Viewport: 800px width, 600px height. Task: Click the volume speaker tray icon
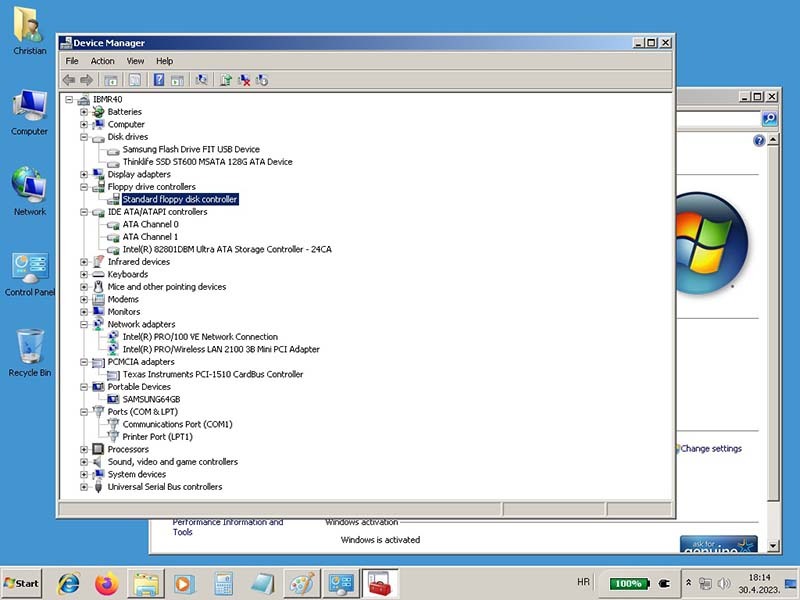pyautogui.click(x=724, y=582)
